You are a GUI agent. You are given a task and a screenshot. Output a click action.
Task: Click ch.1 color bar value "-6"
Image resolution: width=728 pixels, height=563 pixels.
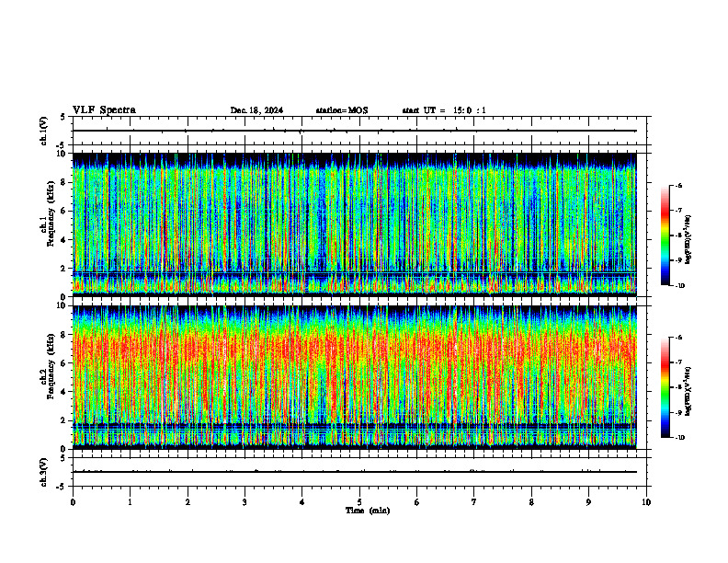pyautogui.click(x=678, y=186)
